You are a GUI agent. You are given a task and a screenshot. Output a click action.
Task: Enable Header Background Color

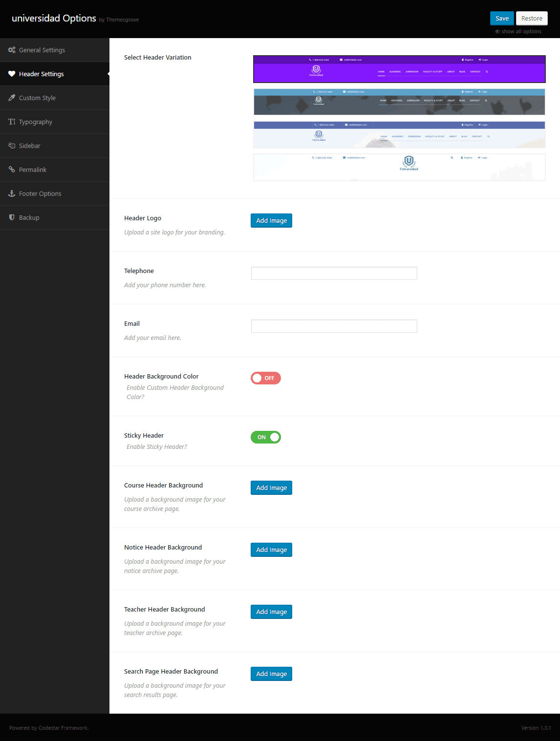point(265,378)
